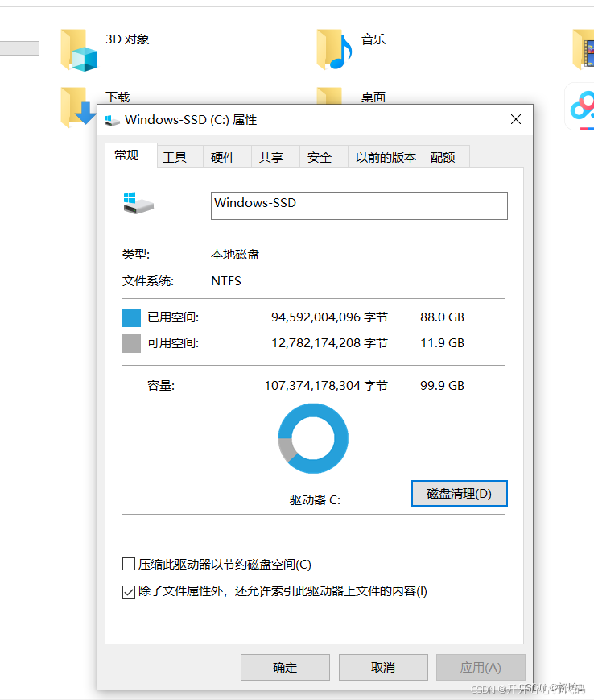
Task: Click the 类型 label
Action: tap(136, 255)
